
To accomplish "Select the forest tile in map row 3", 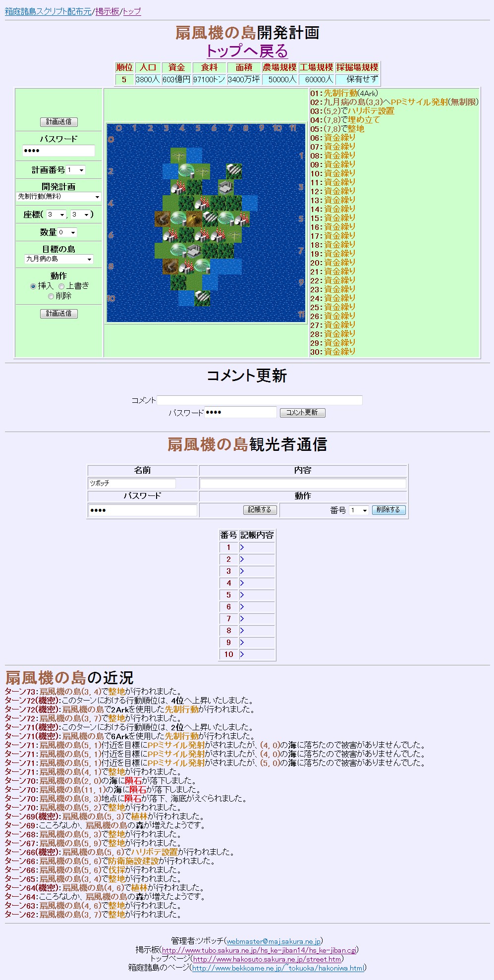I will tap(194, 187).
